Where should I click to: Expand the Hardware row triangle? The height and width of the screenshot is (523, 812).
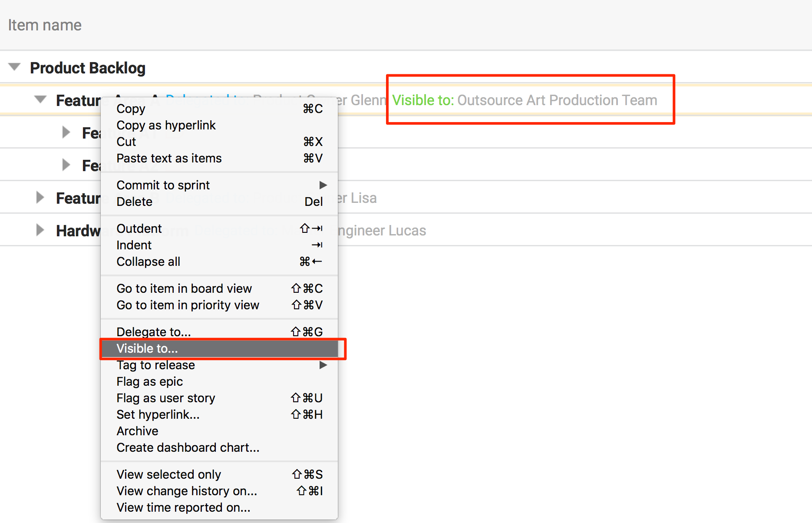pyautogui.click(x=40, y=230)
